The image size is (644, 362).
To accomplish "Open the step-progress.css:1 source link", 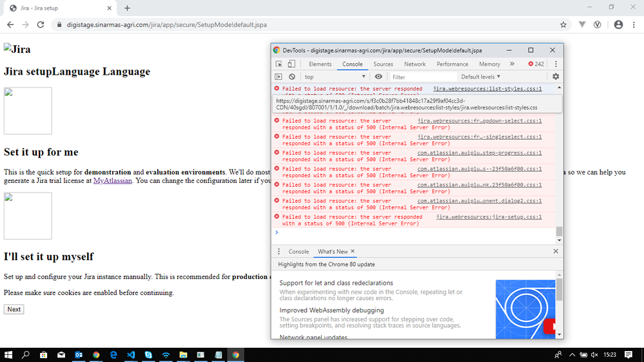I will [x=480, y=153].
